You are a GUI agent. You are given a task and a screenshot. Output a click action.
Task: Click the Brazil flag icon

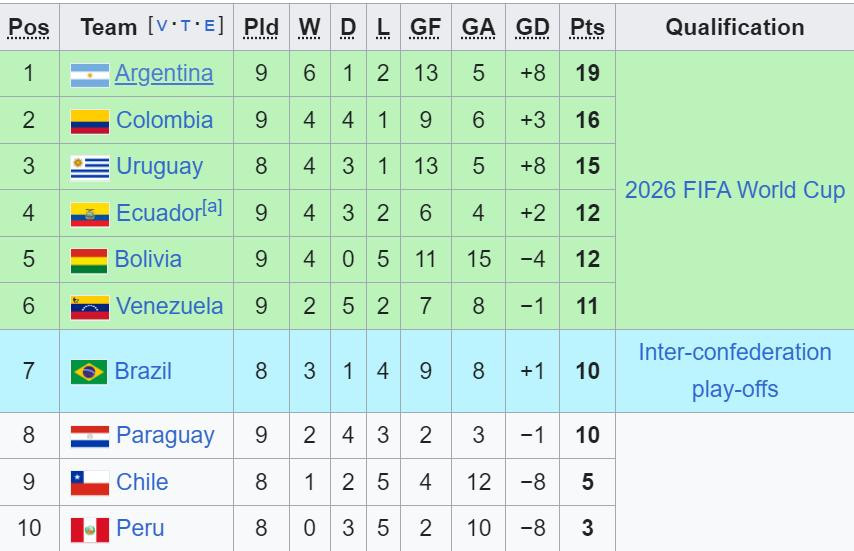coord(89,372)
